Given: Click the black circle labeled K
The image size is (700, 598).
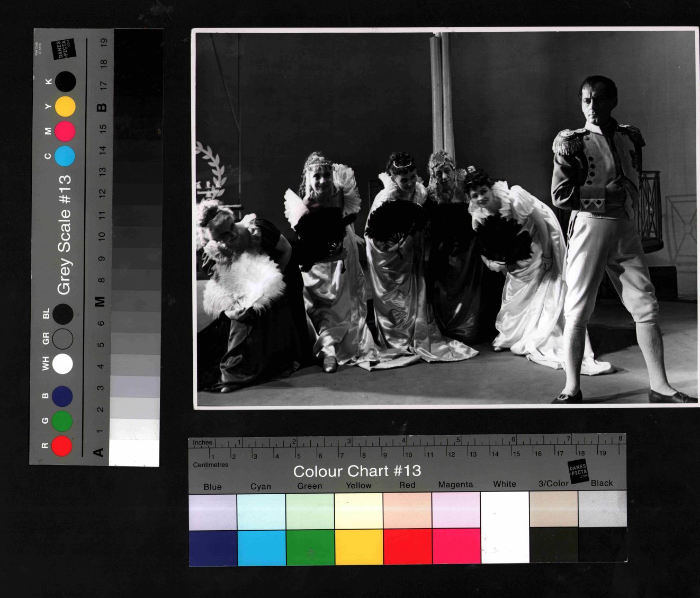Looking at the screenshot, I should point(65,82).
